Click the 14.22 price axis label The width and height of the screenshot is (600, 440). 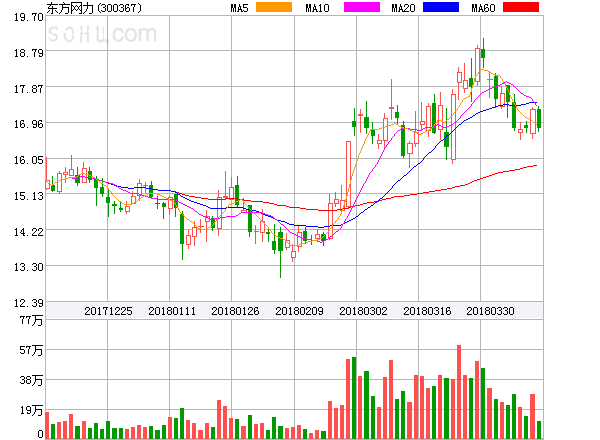click(29, 232)
